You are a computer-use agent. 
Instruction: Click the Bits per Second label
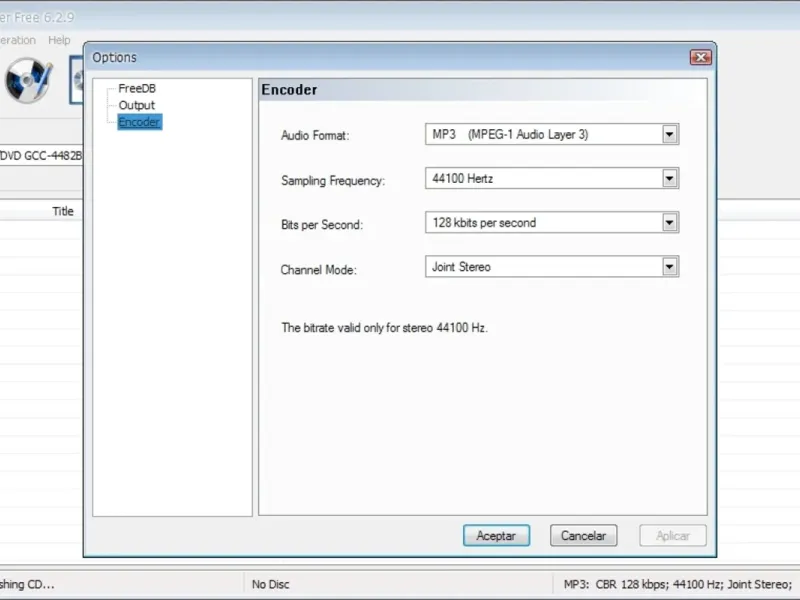point(321,224)
